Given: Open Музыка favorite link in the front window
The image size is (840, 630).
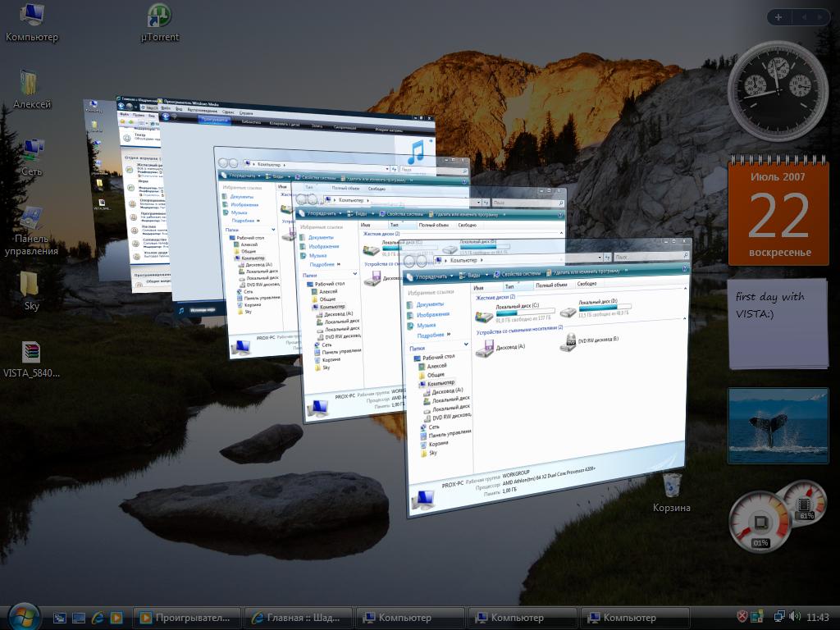Looking at the screenshot, I should point(422,325).
